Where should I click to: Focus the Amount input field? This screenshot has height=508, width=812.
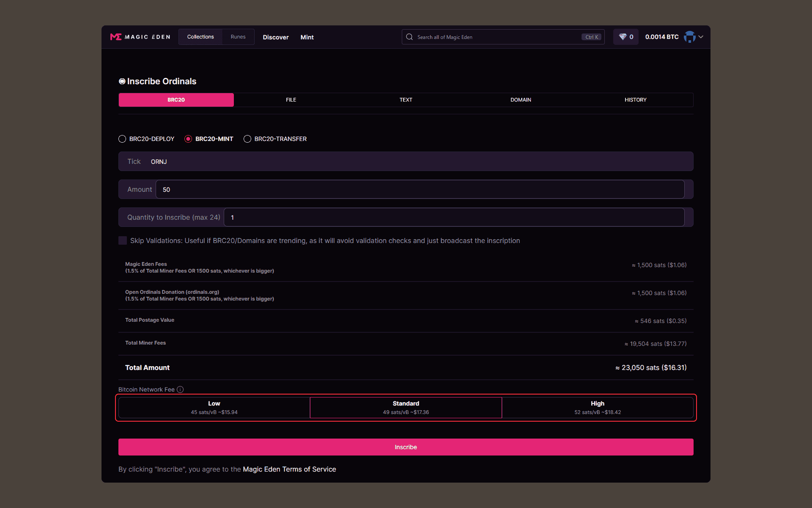click(420, 189)
